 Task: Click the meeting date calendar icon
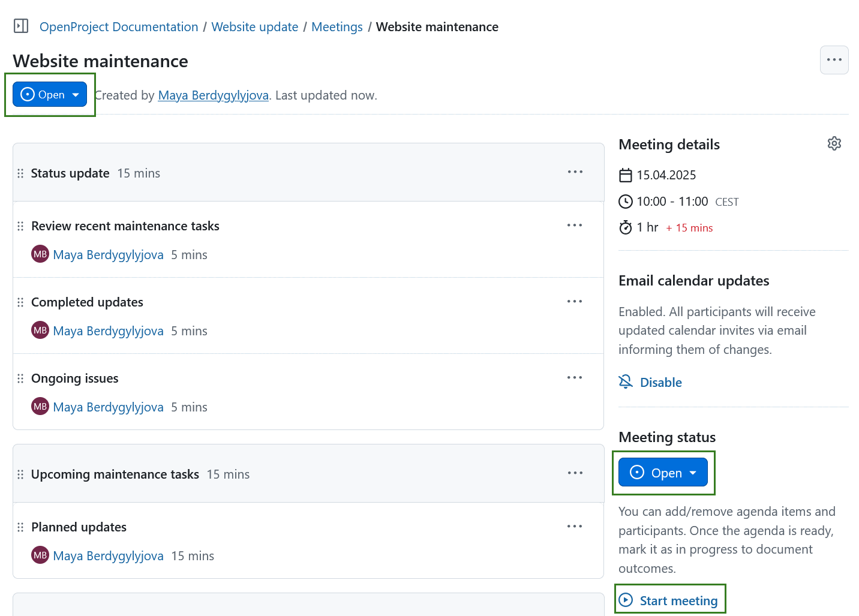click(626, 175)
